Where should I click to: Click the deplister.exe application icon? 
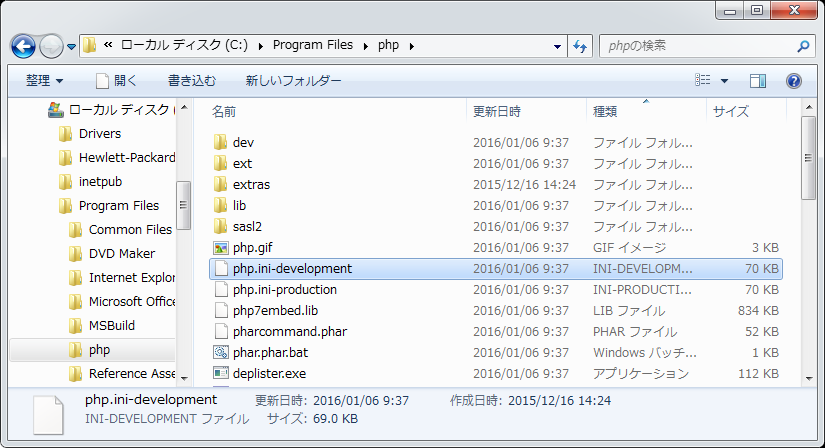221,374
